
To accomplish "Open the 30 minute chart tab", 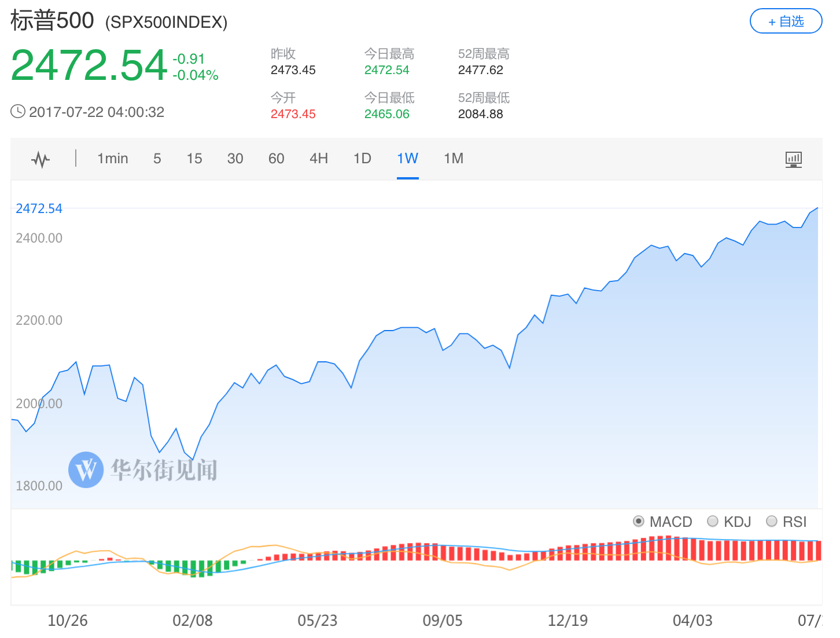I will tap(235, 159).
